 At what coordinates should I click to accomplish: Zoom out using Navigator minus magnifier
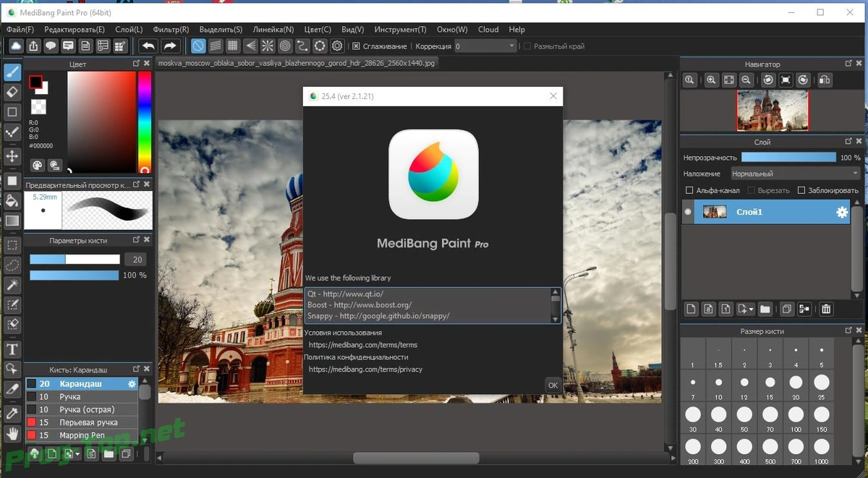click(x=746, y=80)
